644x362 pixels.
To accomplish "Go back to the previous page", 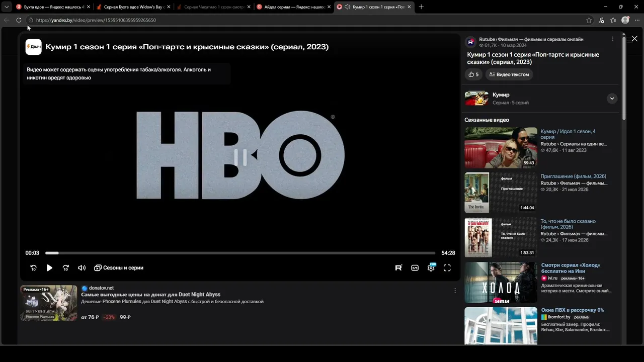I will pos(7,20).
